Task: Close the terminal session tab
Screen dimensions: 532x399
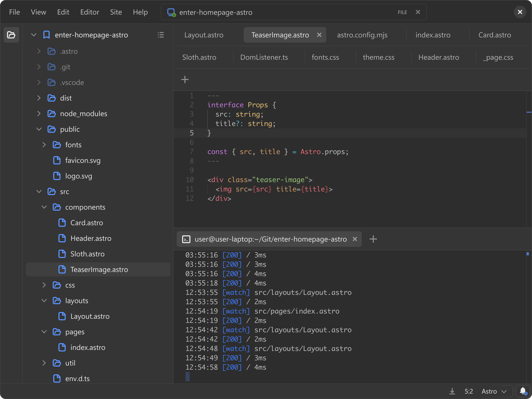Action: point(355,239)
